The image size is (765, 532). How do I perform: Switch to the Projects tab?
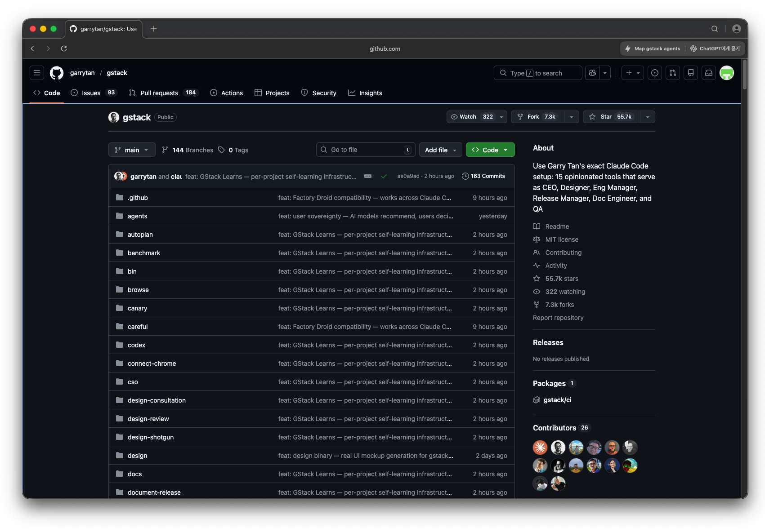click(x=272, y=93)
